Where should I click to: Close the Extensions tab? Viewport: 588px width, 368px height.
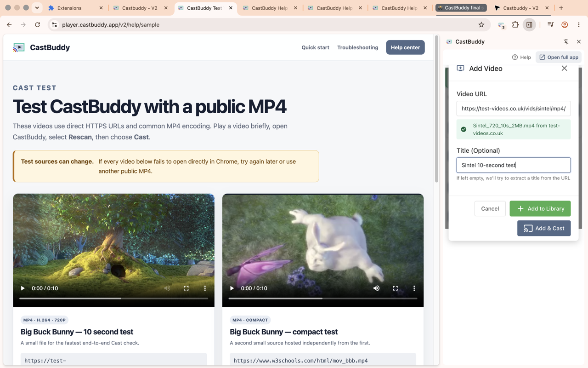(101, 8)
